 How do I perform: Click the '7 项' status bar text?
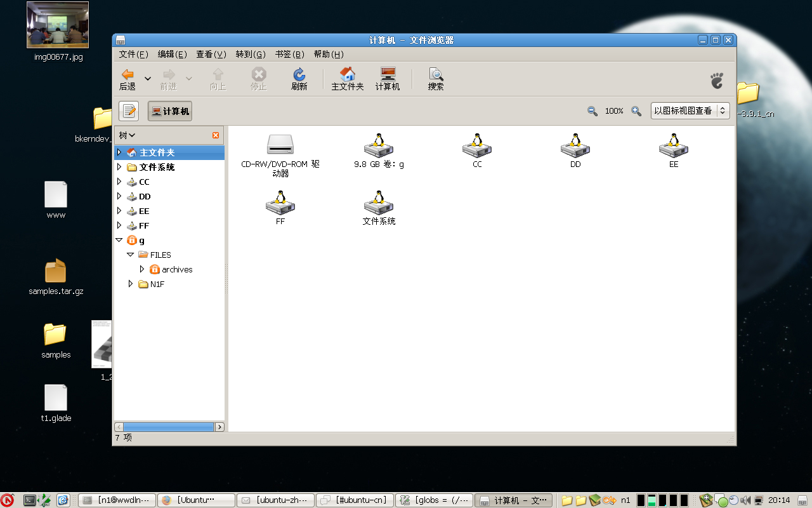(124, 438)
